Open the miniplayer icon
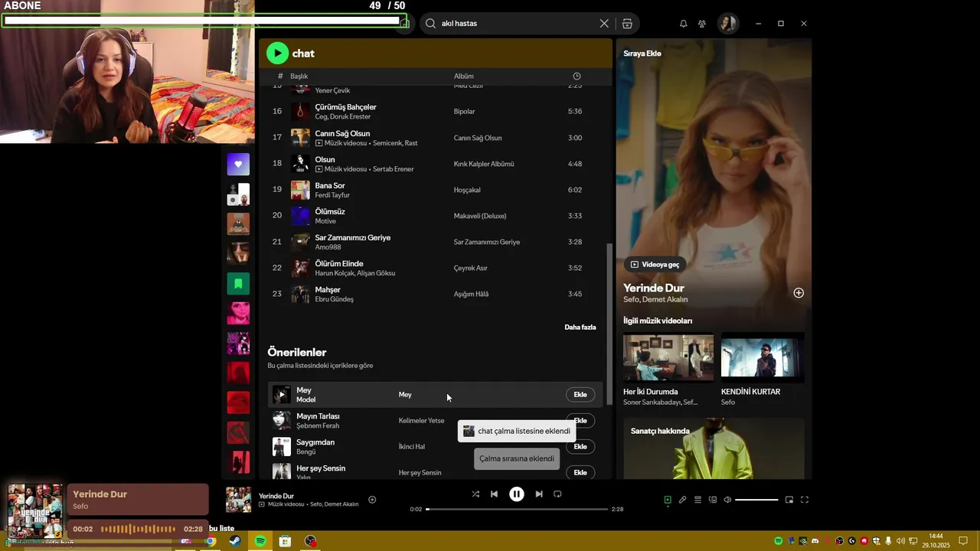980x551 pixels. tap(789, 500)
